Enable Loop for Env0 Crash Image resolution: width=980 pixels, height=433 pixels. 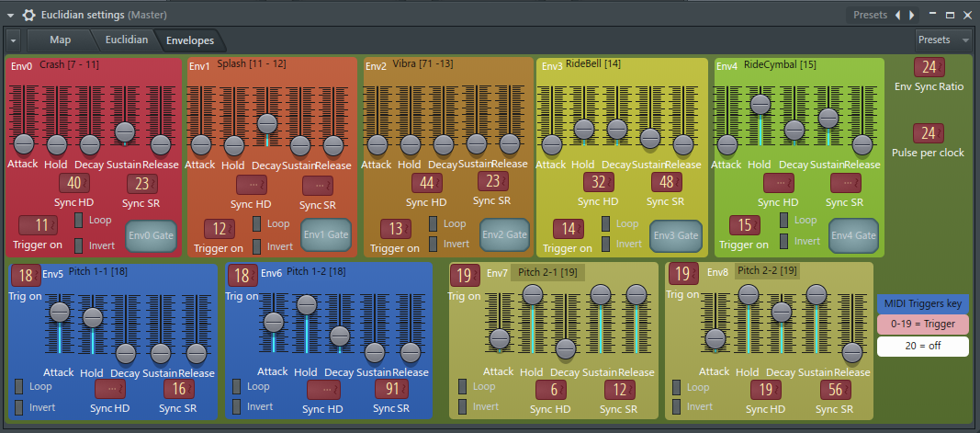pos(79,221)
